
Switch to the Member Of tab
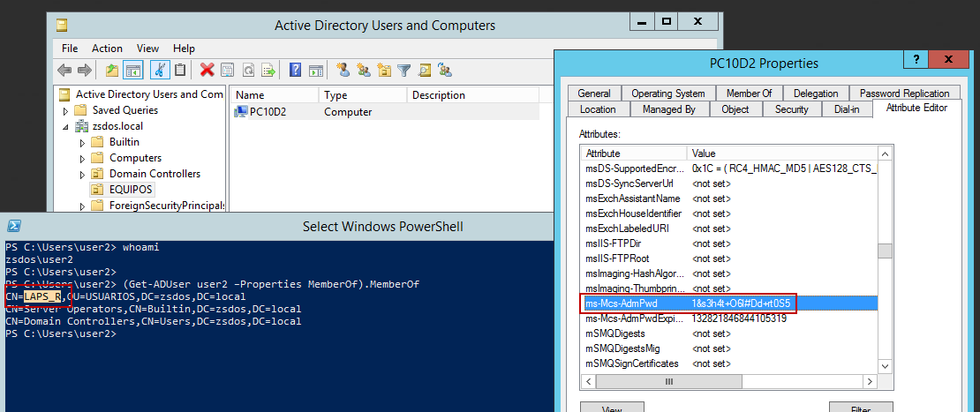click(749, 93)
